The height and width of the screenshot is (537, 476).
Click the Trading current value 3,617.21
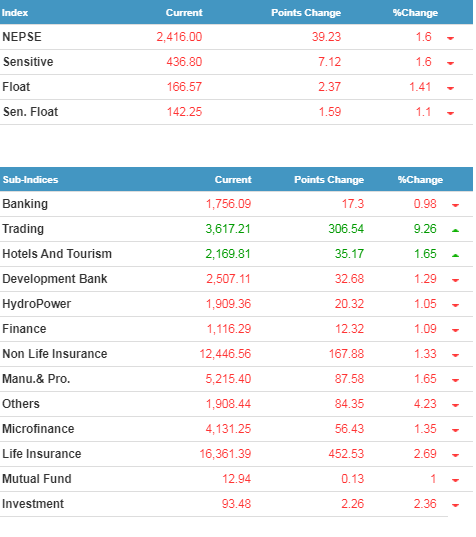(x=228, y=229)
